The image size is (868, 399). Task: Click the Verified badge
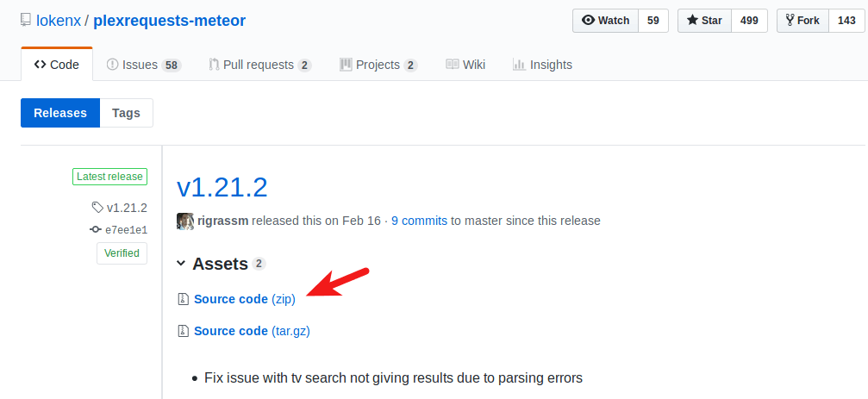(122, 253)
